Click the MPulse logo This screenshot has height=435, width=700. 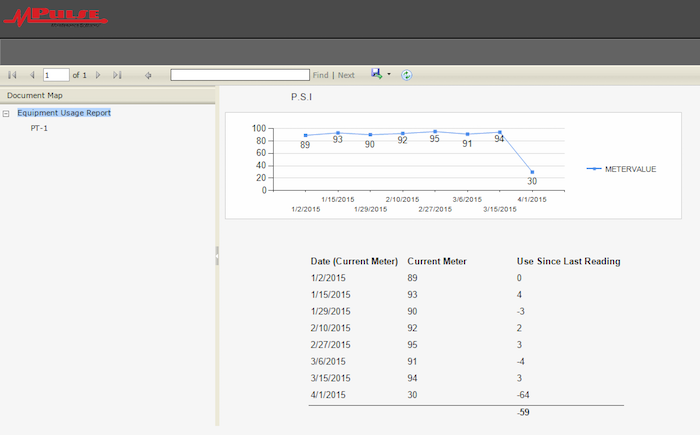[57, 17]
